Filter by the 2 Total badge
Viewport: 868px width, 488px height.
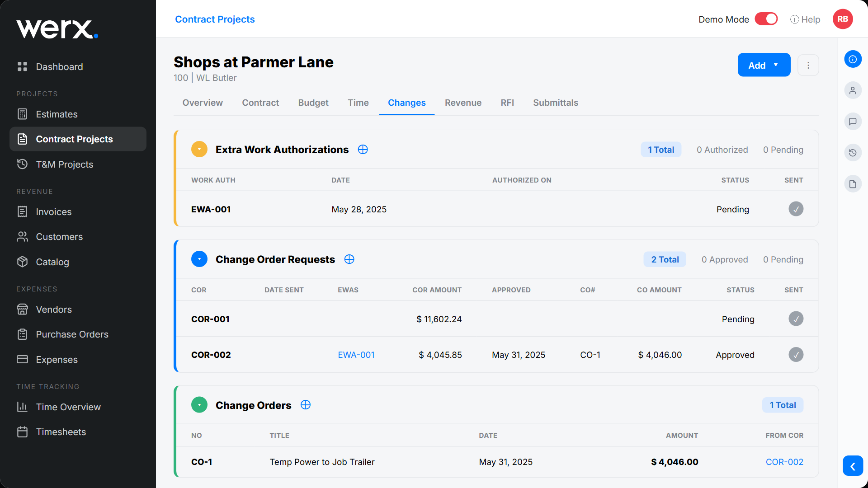(665, 259)
